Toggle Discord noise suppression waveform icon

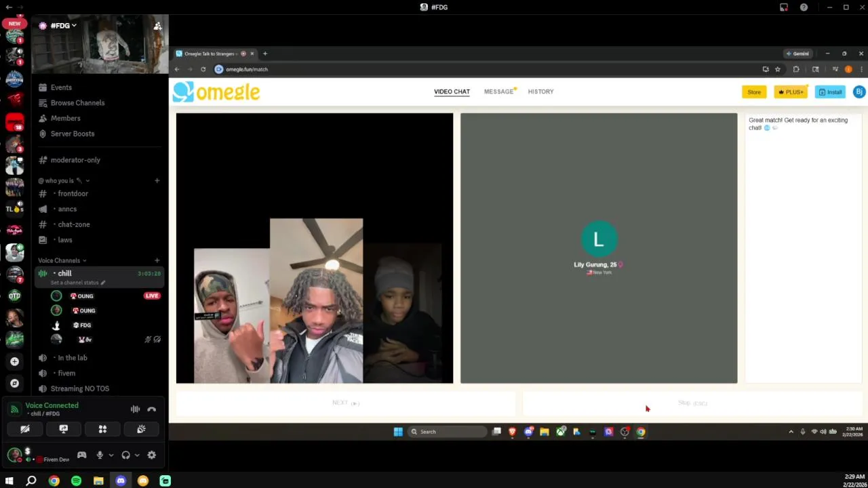click(135, 409)
